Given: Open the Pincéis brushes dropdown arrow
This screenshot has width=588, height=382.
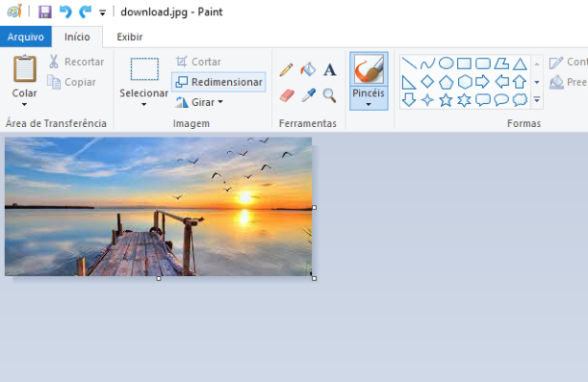Looking at the screenshot, I should 368,104.
